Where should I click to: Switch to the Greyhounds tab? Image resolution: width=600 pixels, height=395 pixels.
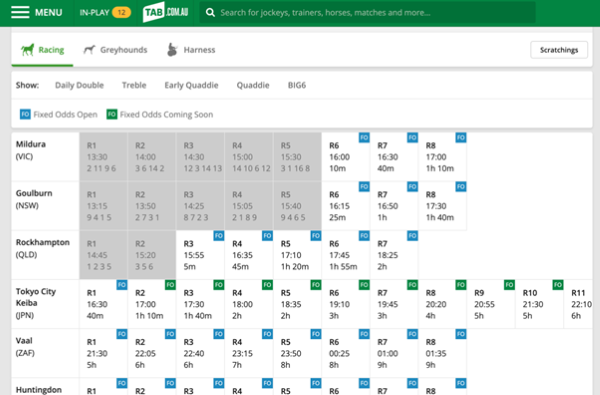point(115,50)
